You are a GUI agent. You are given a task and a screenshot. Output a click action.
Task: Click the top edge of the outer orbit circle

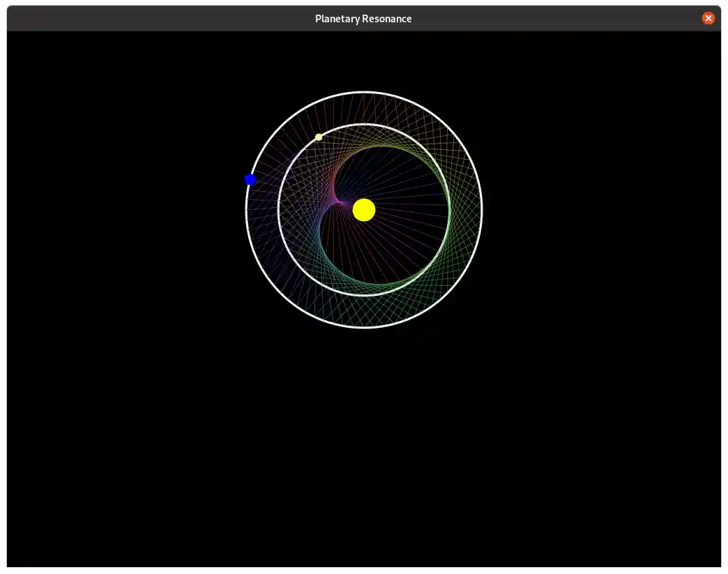(x=363, y=92)
